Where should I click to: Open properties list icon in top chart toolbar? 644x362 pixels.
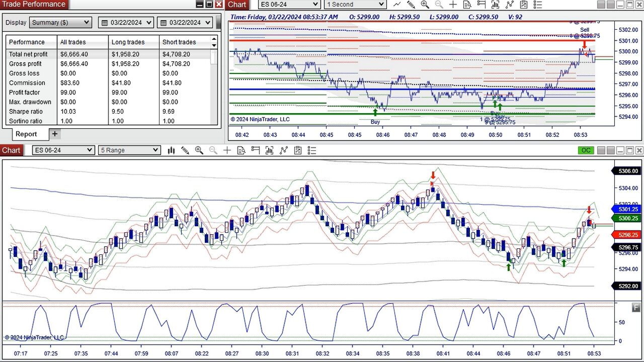538,5
